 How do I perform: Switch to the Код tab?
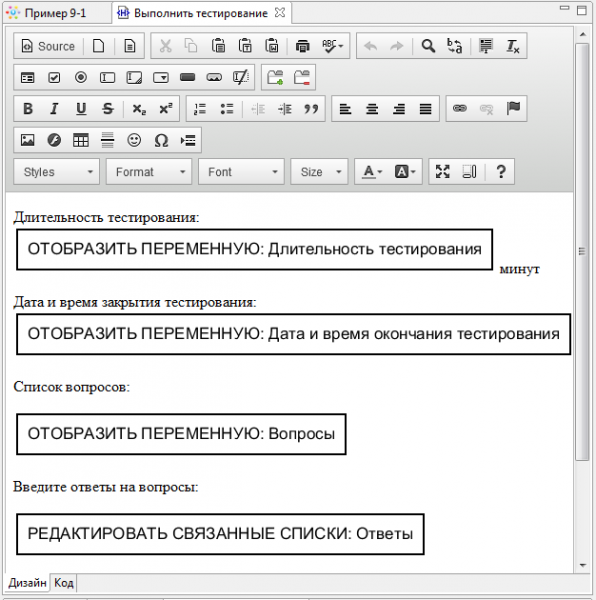pyautogui.click(x=64, y=583)
